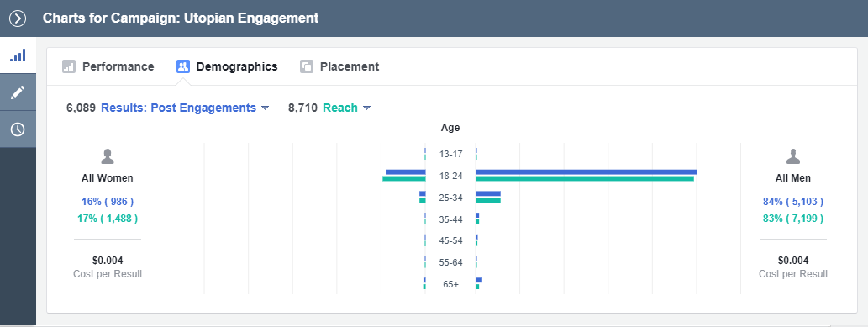This screenshot has width=868, height=327.
Task: Click the All Women person icon
Action: pyautogui.click(x=108, y=157)
